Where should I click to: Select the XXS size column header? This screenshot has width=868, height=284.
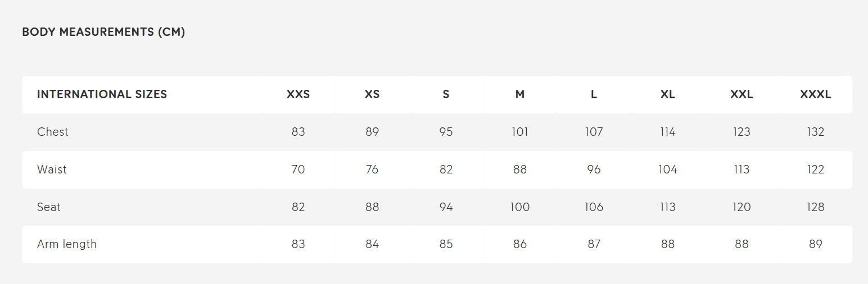pyautogui.click(x=298, y=94)
